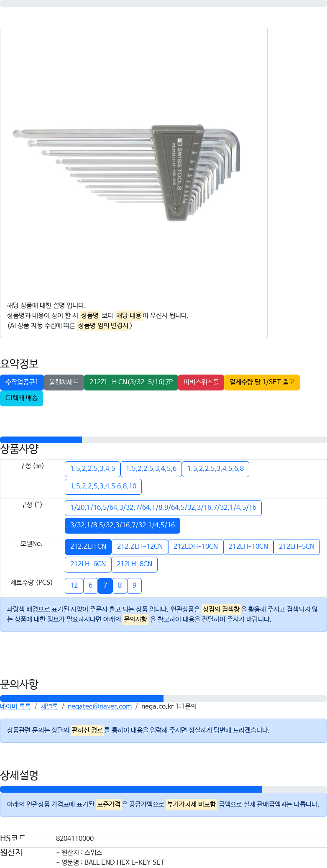Click the 볼렌치세트 gray tag
Screen dimensions: 327x868
pos(64,382)
